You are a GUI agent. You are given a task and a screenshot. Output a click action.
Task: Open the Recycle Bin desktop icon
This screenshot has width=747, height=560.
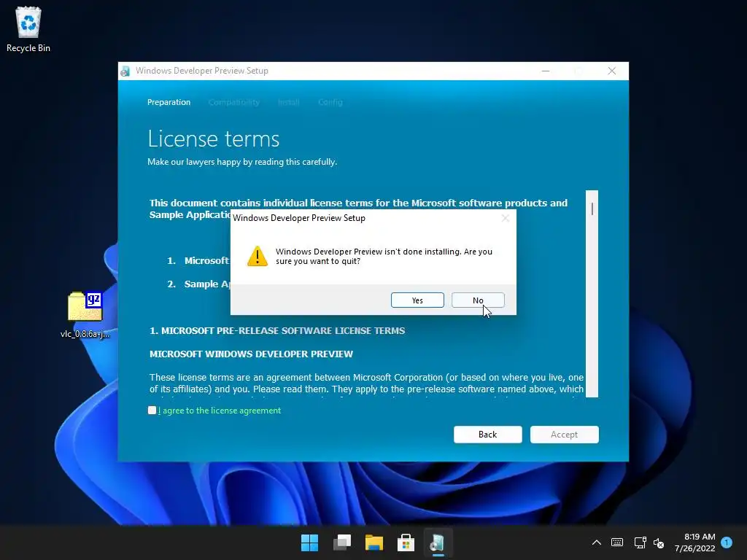pos(28,29)
